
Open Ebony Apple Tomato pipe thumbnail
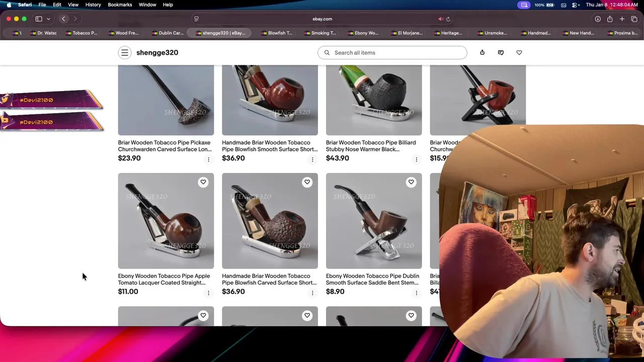pyautogui.click(x=166, y=221)
